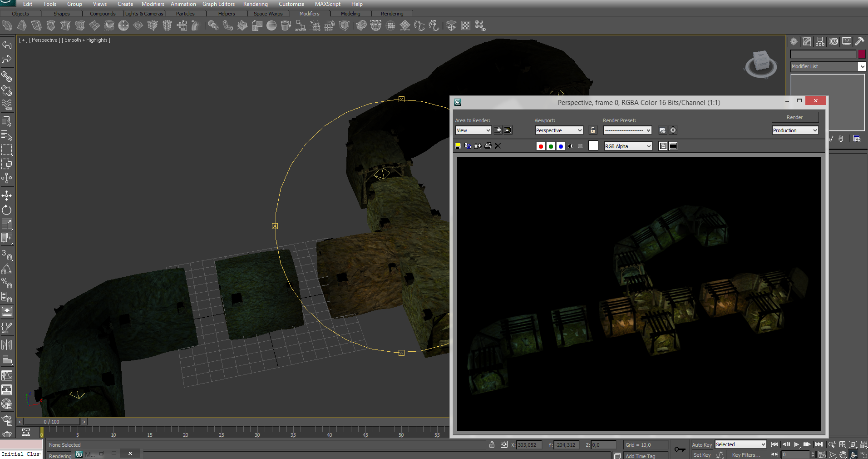
Task: Open the Utilities hammer panel tab
Action: coord(859,41)
